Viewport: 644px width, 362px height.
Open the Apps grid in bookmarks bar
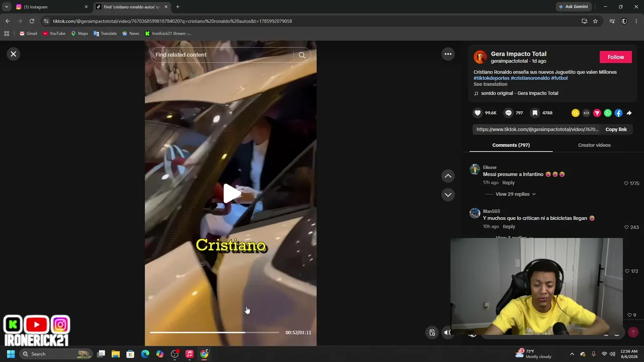(x=7, y=34)
